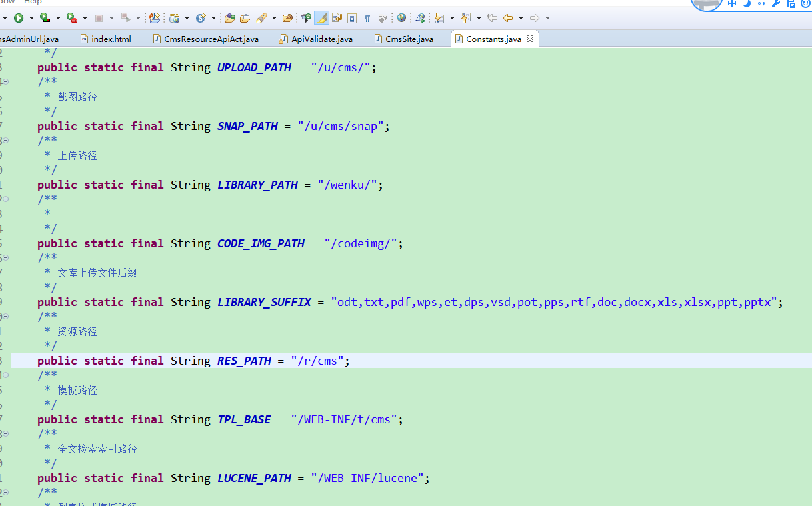The image size is (812, 506).
Task: Open the web browser globe icon
Action: coord(401,18)
